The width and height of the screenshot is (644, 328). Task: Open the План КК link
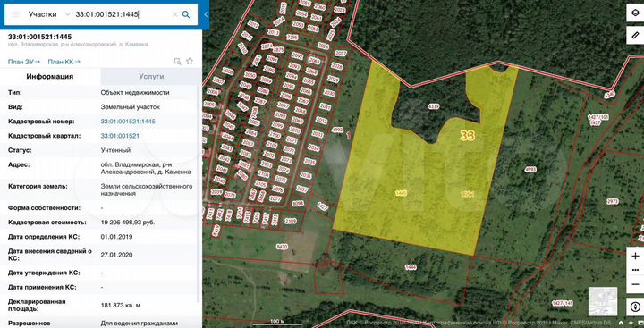pos(64,62)
